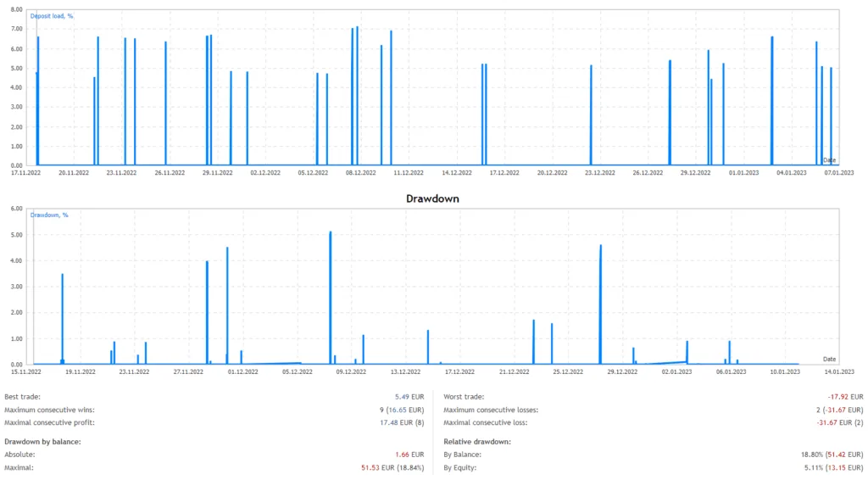Click the 'Deposit load, %' chart legend label
This screenshot has width=868, height=480.
(x=53, y=16)
